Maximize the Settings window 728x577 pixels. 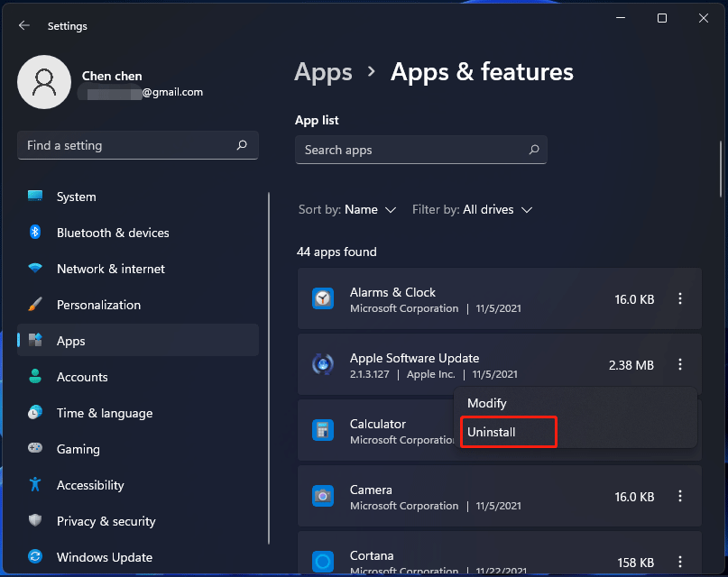coord(662,18)
